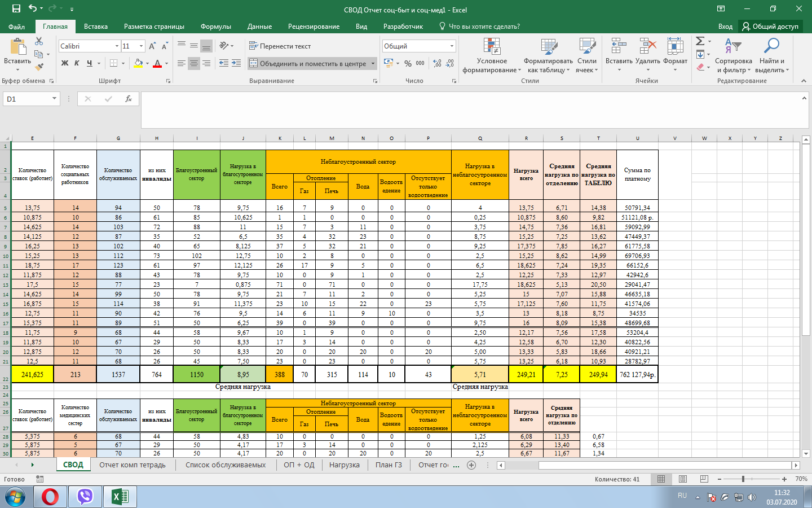Image resolution: width=812 pixels, height=508 pixels.
Task: Toggle middle vertical alignment
Action: 194,46
